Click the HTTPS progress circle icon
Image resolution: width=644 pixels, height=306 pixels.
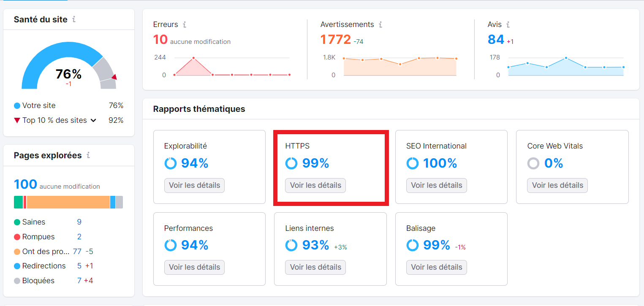pyautogui.click(x=292, y=163)
